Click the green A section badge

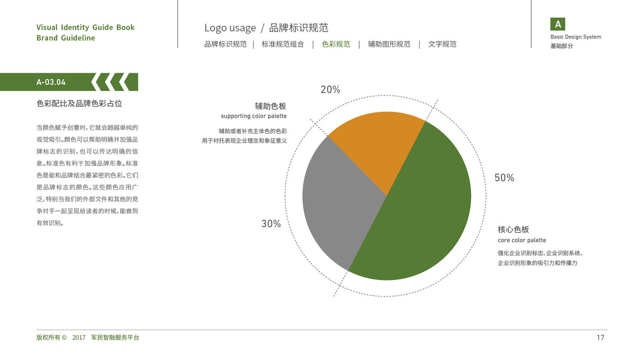click(x=558, y=24)
